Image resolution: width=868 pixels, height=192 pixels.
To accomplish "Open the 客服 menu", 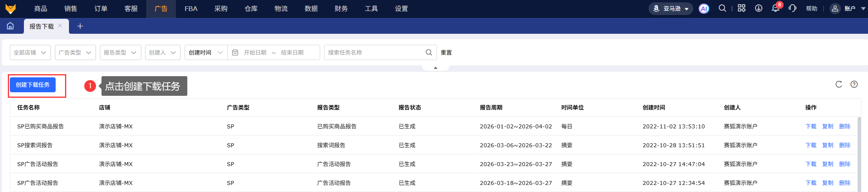I will (x=131, y=9).
